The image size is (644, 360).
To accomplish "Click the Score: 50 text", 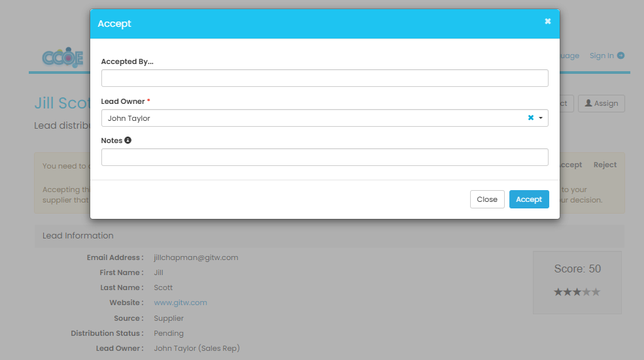I will click(577, 269).
